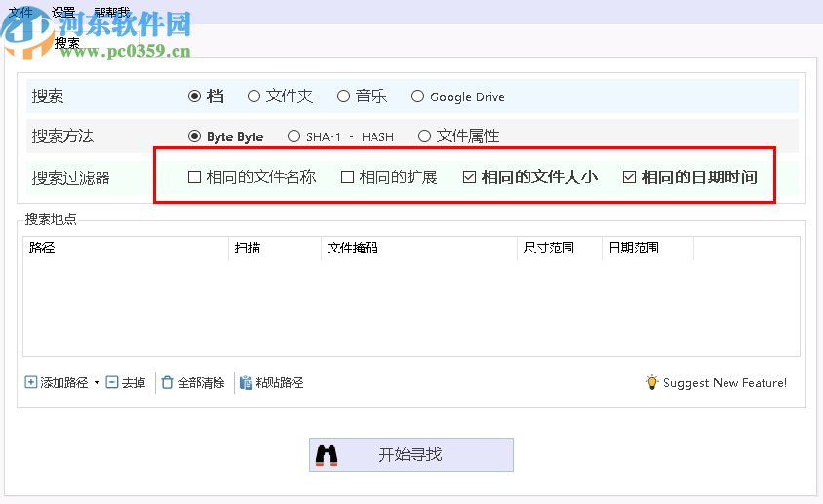823x504 pixels.
Task: Click the 扫描 column header
Action: point(275,248)
